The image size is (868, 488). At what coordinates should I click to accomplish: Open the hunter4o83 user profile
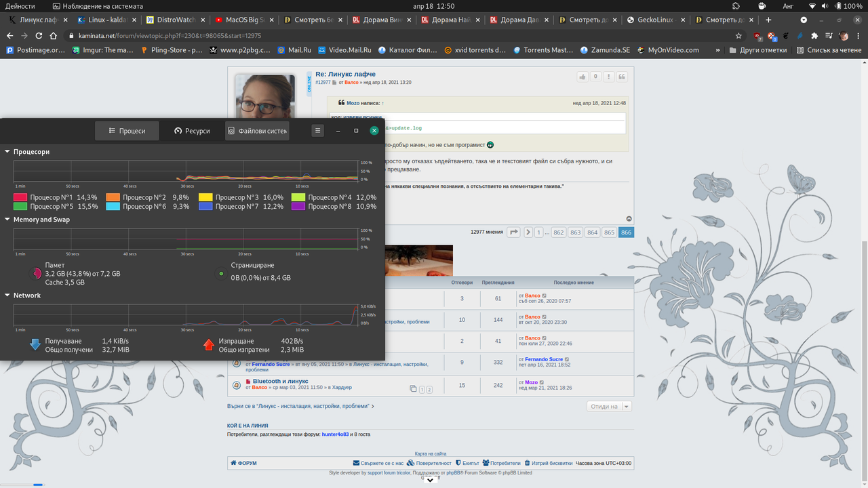[x=335, y=434]
